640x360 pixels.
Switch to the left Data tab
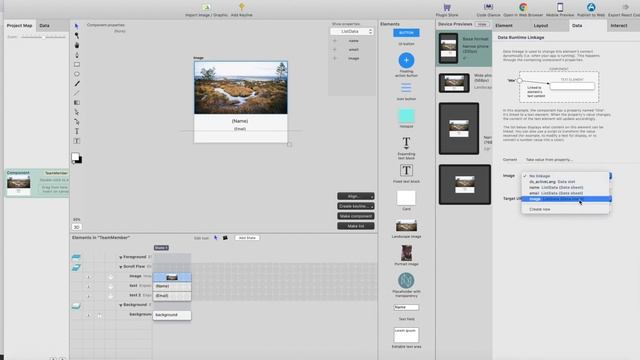pyautogui.click(x=44, y=26)
